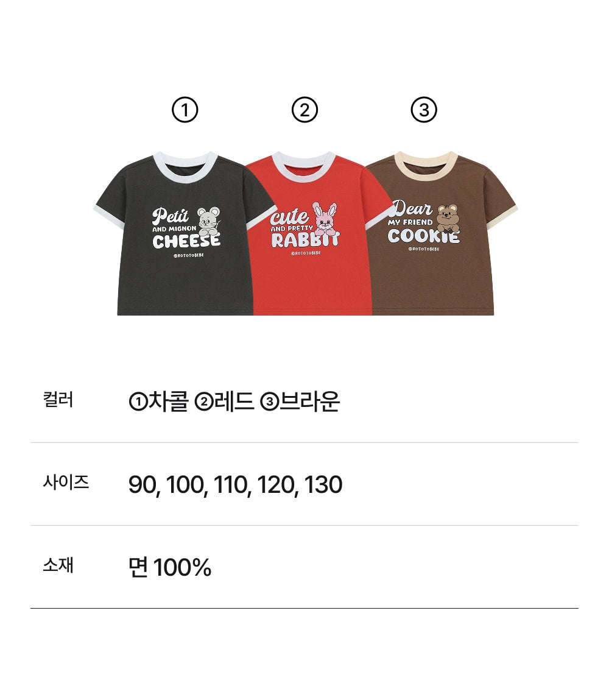Click the circled number 3 marker
609x700 pixels.
[424, 111]
